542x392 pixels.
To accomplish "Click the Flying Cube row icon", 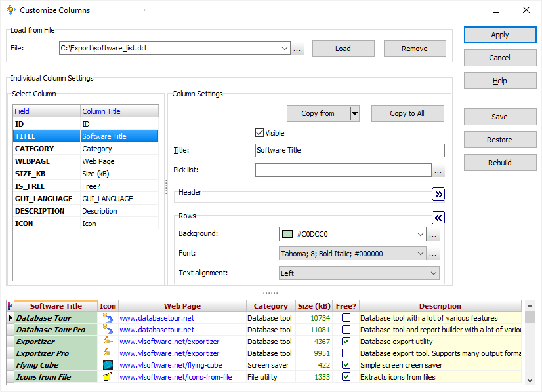I will coord(108,365).
